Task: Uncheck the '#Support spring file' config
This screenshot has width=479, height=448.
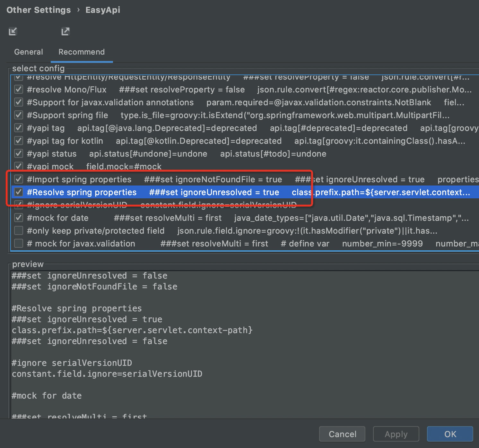Action: pos(18,115)
